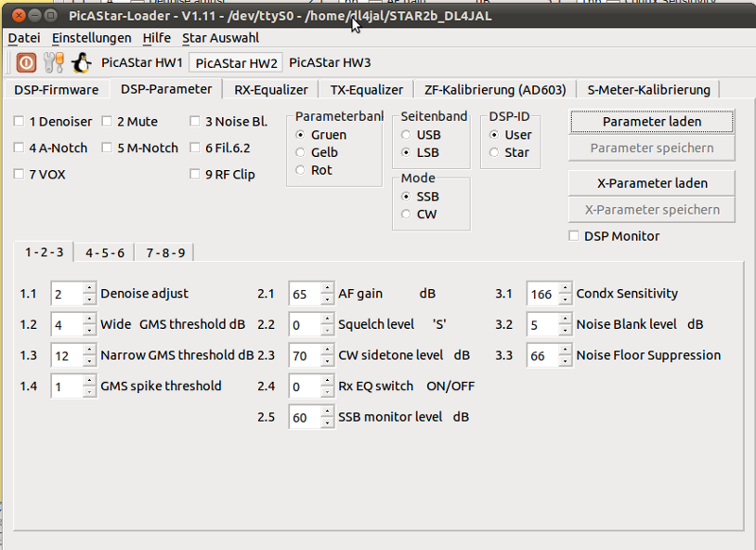
Task: Select PicAStar HW3 in toolbar
Action: tap(330, 62)
